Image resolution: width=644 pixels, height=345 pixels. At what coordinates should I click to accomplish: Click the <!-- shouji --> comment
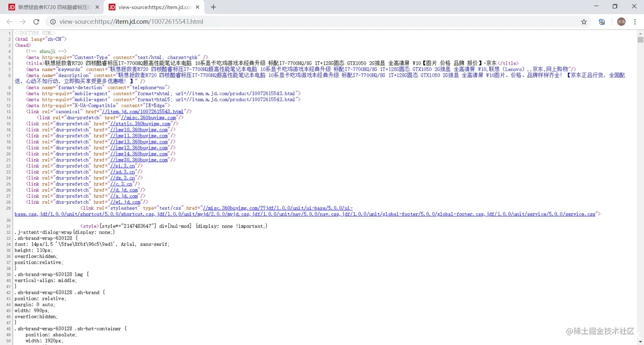click(x=46, y=51)
